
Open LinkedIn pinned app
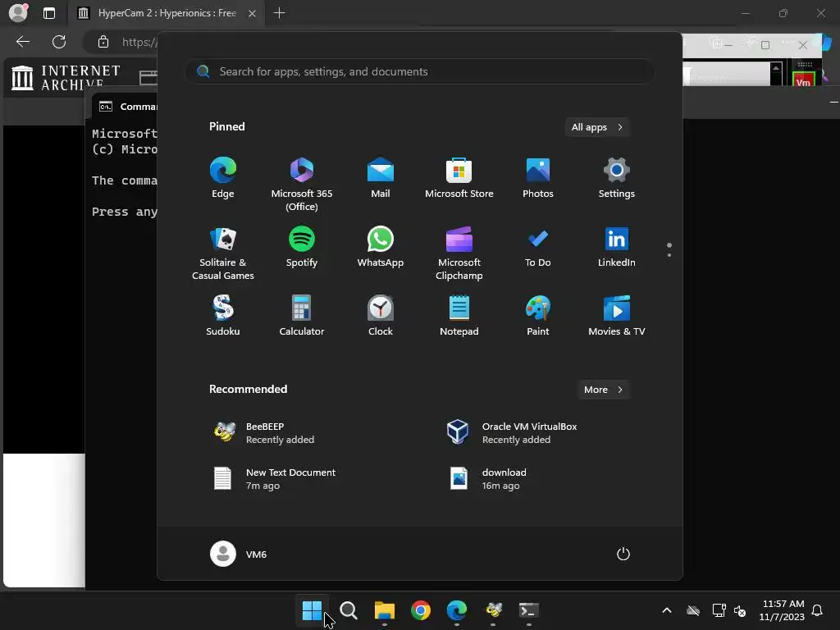[617, 247]
